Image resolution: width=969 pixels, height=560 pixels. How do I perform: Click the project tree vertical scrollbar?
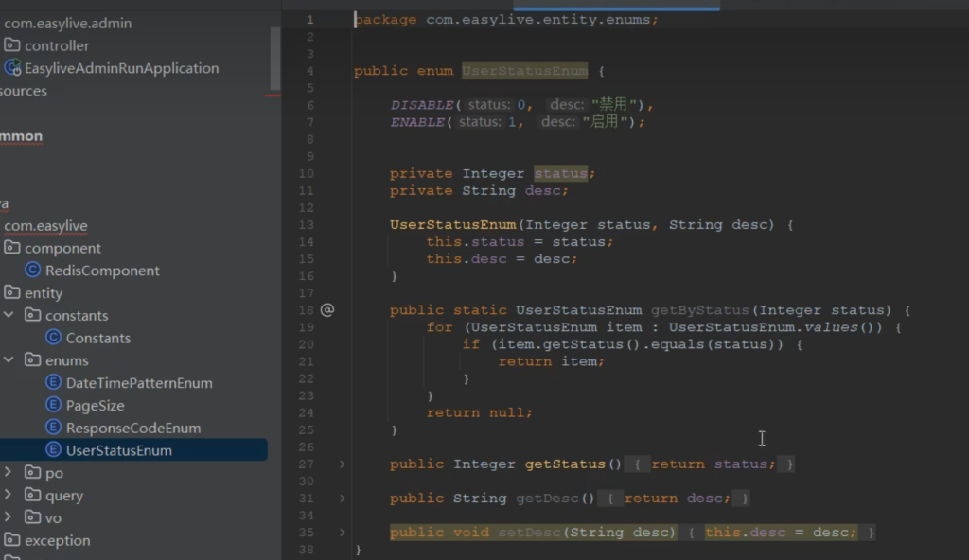tap(275, 57)
